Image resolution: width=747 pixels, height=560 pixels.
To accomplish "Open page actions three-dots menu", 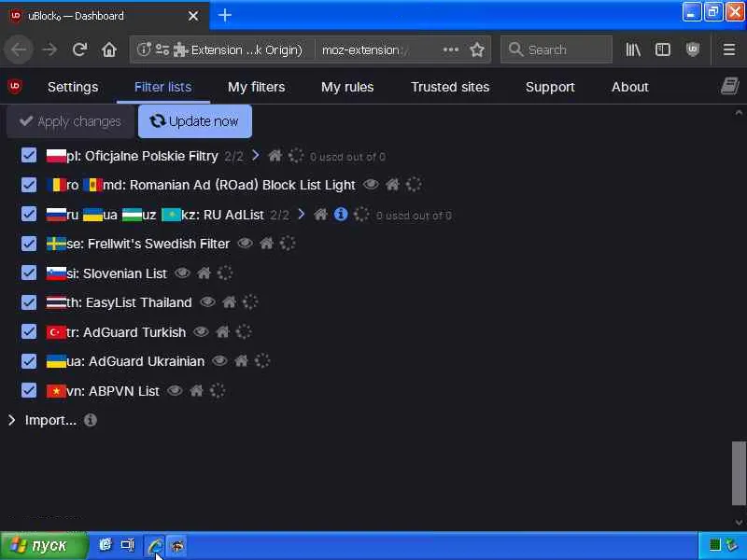I will pos(451,49).
